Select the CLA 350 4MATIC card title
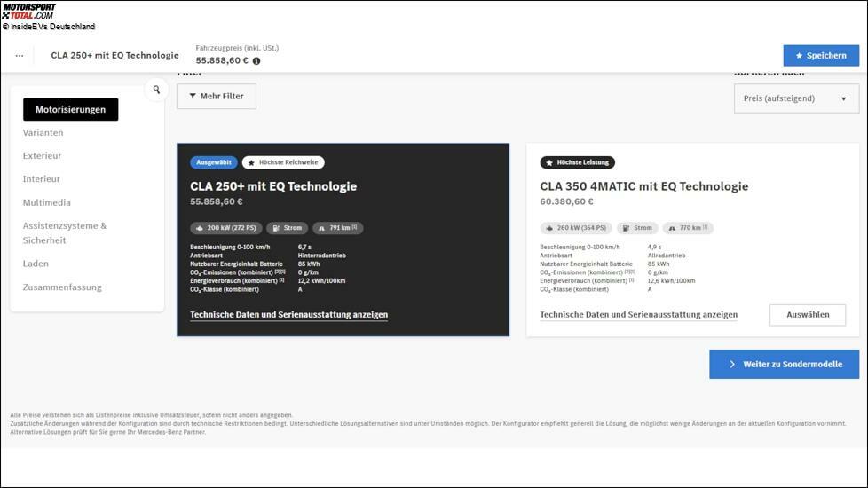This screenshot has width=868, height=488. click(643, 186)
